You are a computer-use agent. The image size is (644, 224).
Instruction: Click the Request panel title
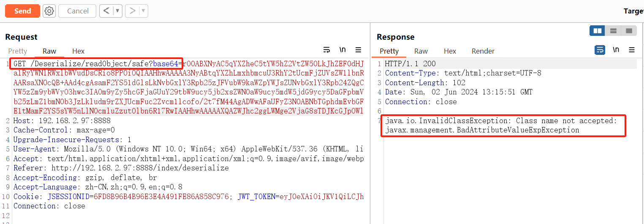(x=21, y=37)
